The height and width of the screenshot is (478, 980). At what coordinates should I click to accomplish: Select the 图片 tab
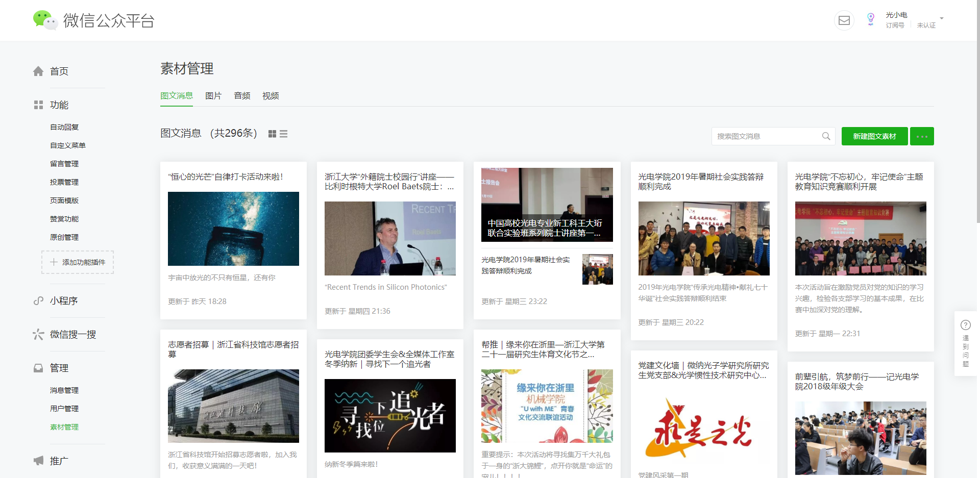tap(213, 96)
